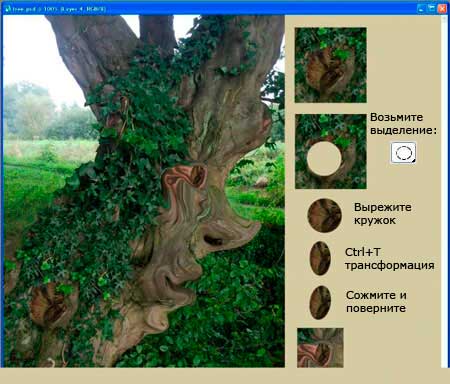Click the rotated oval beside 'Сожмите и поверните'
This screenshot has height=384, width=450.
(320, 302)
